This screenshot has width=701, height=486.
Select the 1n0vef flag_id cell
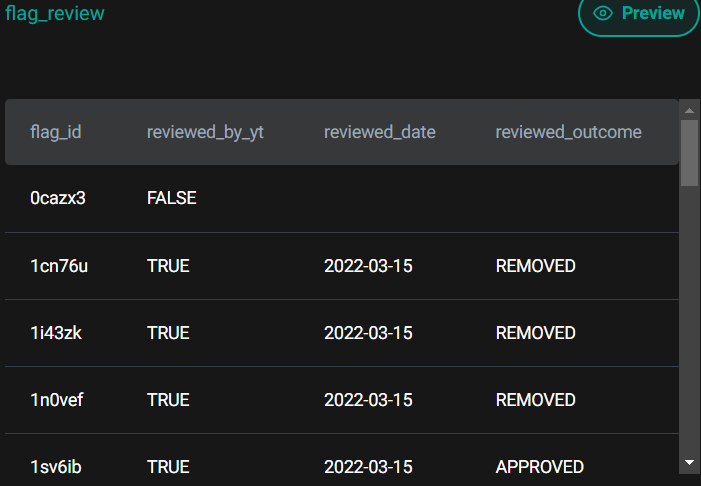57,400
